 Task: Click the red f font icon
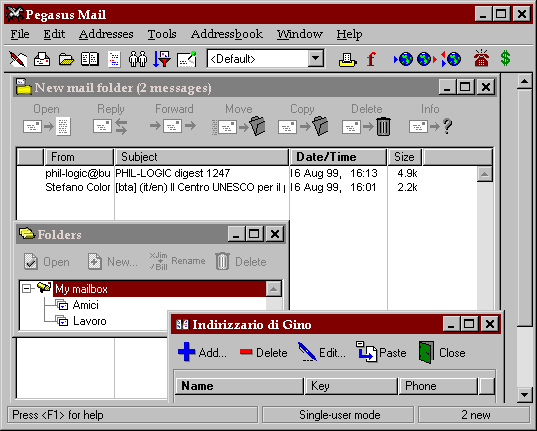tap(371, 59)
